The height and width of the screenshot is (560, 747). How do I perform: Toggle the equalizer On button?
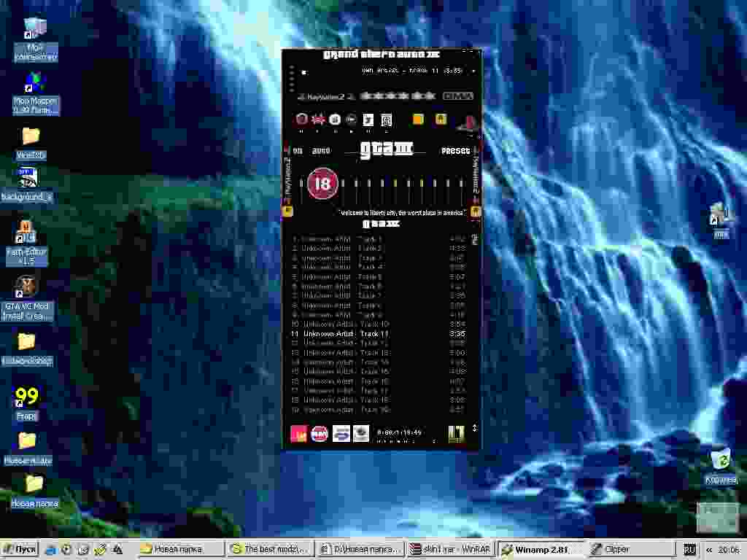pyautogui.click(x=298, y=151)
